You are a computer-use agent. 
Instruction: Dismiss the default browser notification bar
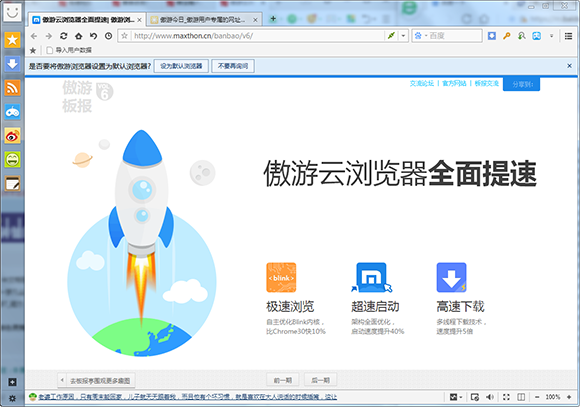pyautogui.click(x=569, y=65)
